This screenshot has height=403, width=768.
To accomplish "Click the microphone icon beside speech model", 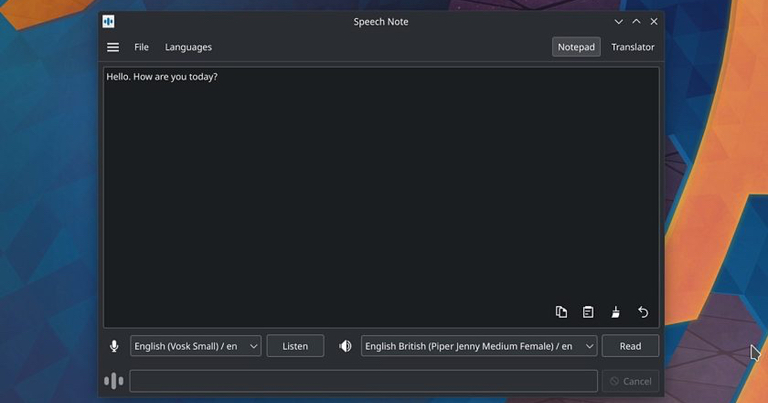I will click(114, 346).
